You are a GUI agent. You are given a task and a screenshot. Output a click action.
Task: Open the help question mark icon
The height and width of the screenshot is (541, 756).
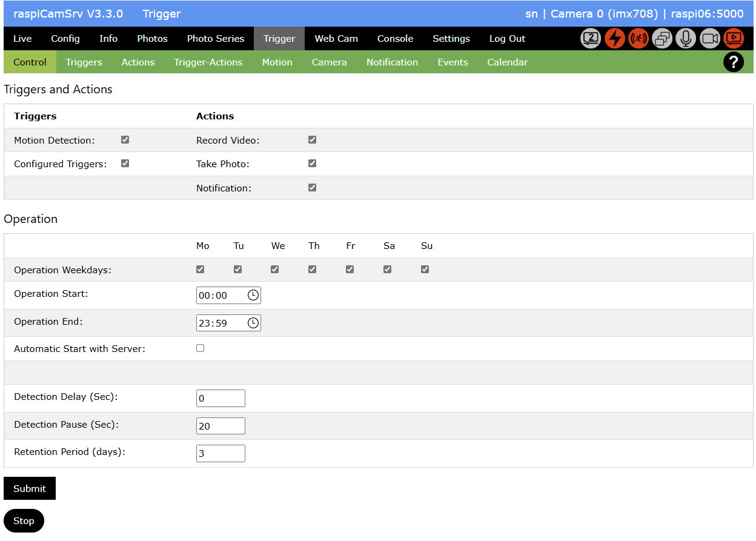point(734,62)
